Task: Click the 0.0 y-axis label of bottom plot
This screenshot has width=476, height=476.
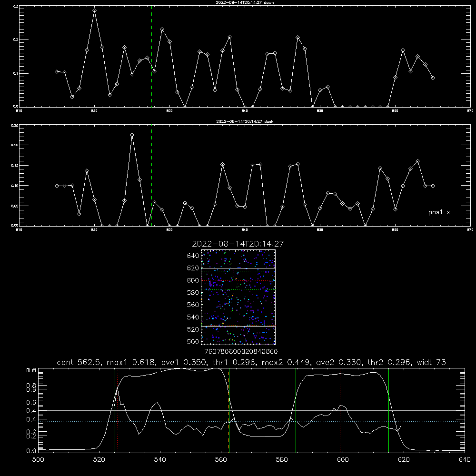Action: click(x=30, y=451)
